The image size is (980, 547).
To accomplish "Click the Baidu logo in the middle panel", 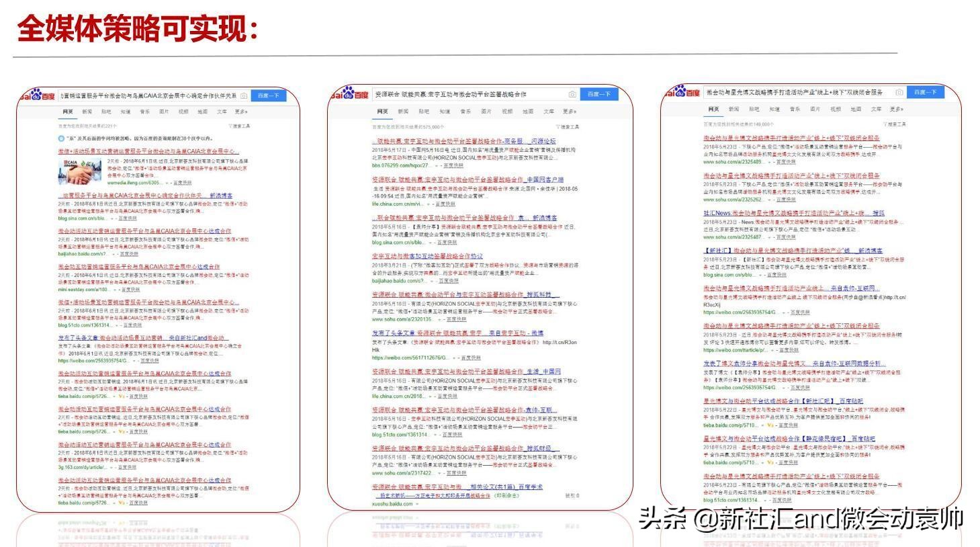I will coord(351,93).
